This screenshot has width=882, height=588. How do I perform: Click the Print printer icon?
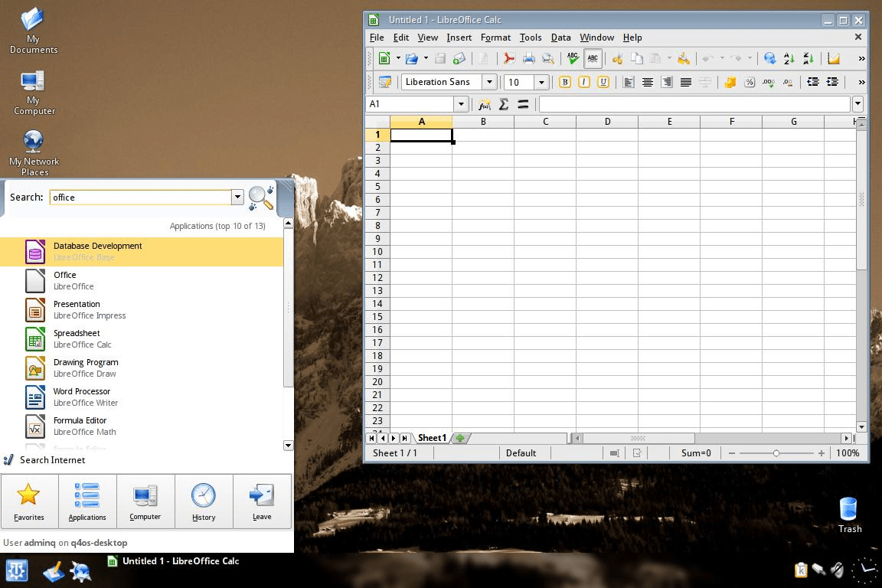[529, 58]
